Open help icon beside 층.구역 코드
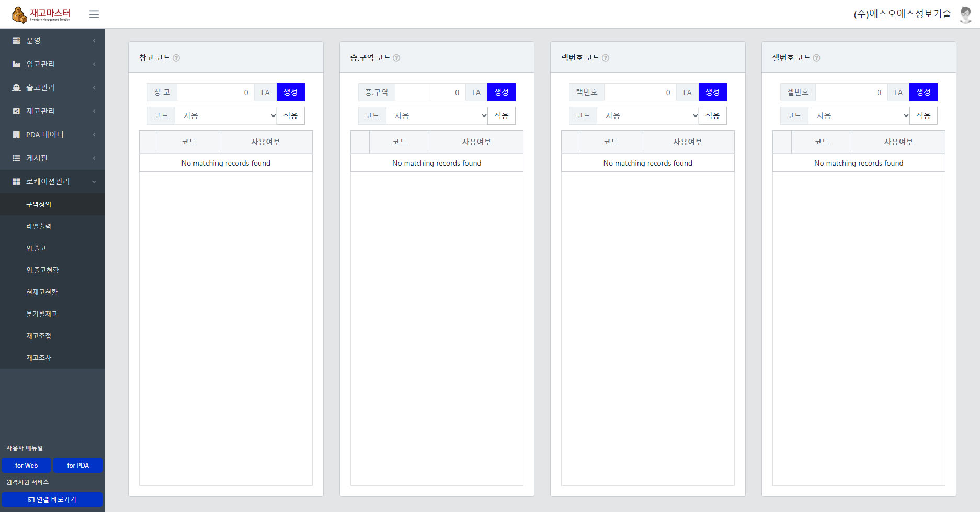980x512 pixels. pos(396,58)
